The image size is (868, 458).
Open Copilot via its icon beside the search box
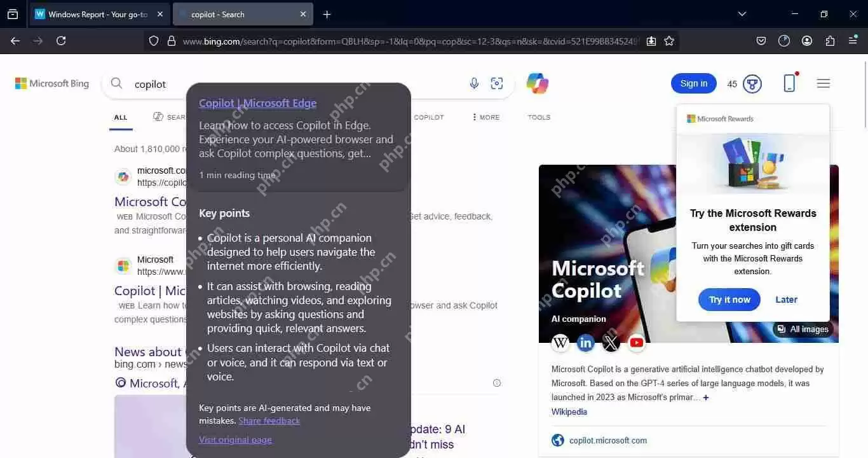pyautogui.click(x=537, y=83)
